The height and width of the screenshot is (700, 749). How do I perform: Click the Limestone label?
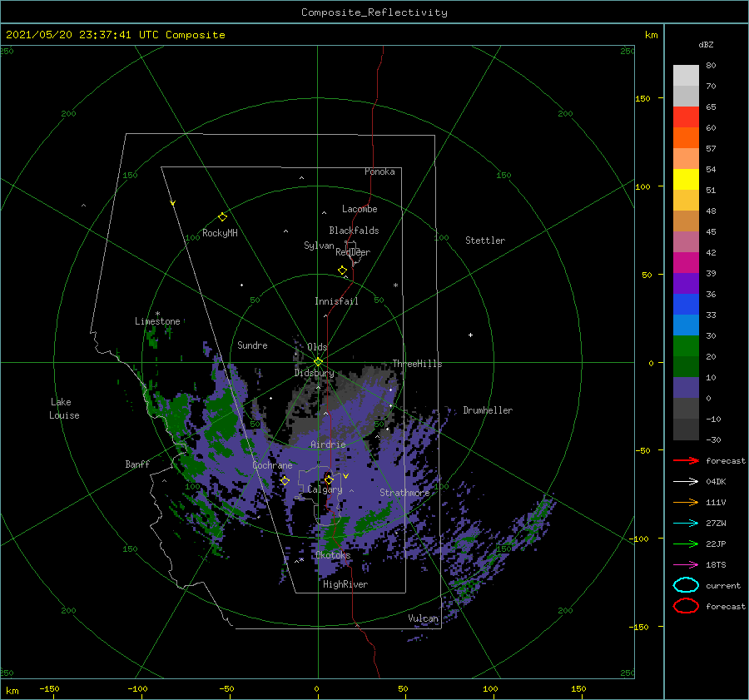pos(157,321)
